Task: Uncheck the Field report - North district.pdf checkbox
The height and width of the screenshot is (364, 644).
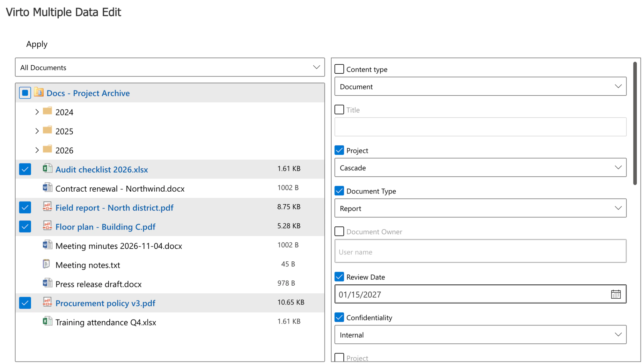Action: click(x=25, y=208)
